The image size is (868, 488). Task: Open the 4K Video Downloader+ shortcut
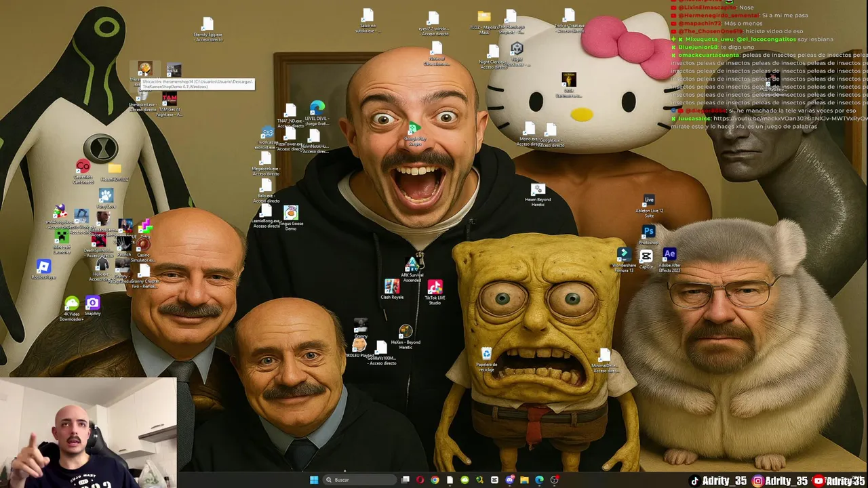click(71, 308)
